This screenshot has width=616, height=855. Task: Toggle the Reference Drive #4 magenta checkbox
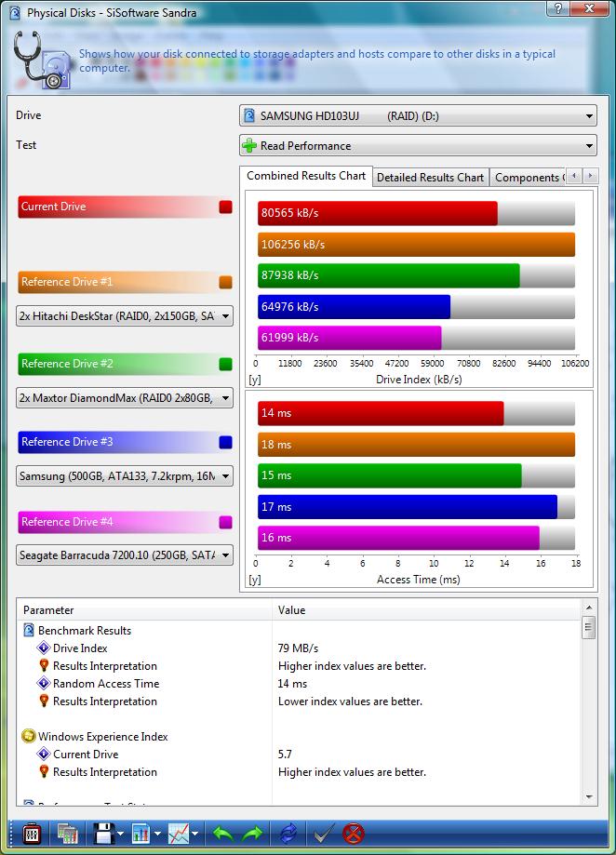pyautogui.click(x=225, y=522)
